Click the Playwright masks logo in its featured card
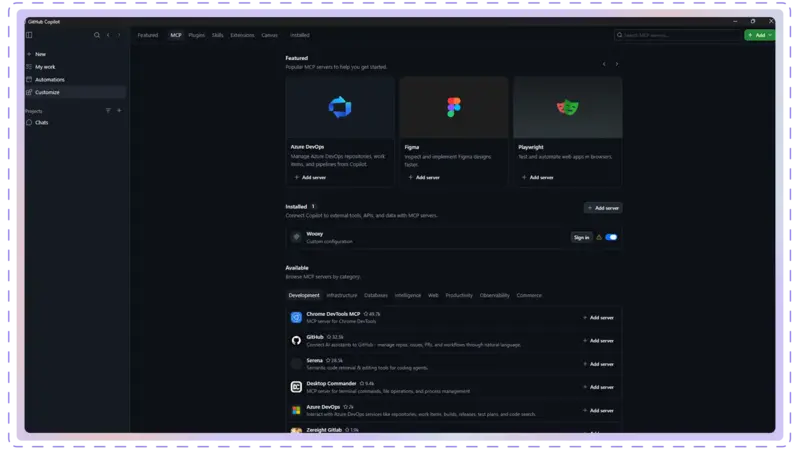The image size is (800, 450). pos(568,107)
